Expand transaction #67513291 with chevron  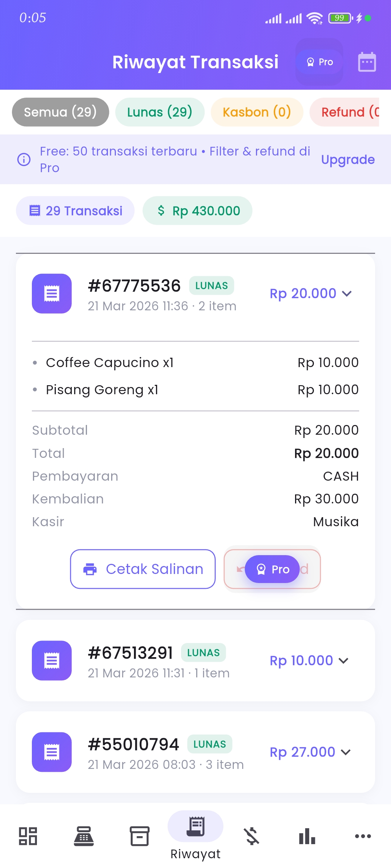click(344, 661)
